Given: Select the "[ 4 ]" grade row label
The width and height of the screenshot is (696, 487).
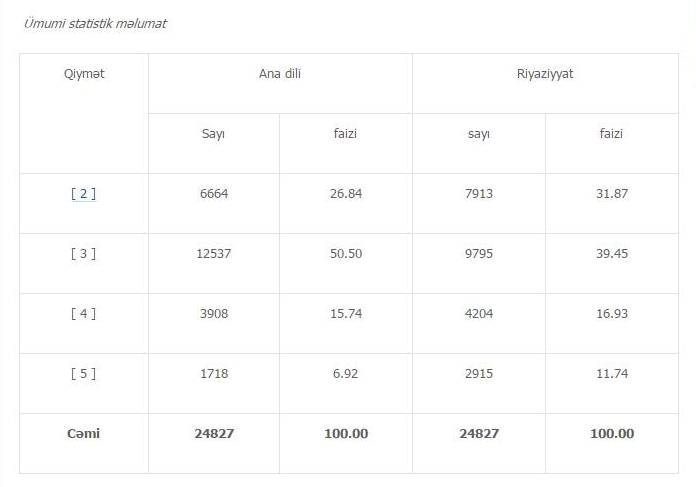Looking at the screenshot, I should coord(83,314).
